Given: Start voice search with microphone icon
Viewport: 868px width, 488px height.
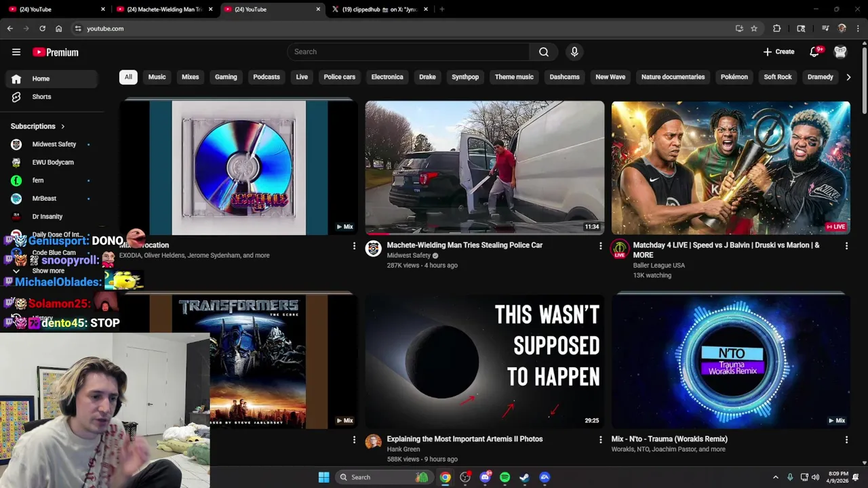Looking at the screenshot, I should point(574,52).
